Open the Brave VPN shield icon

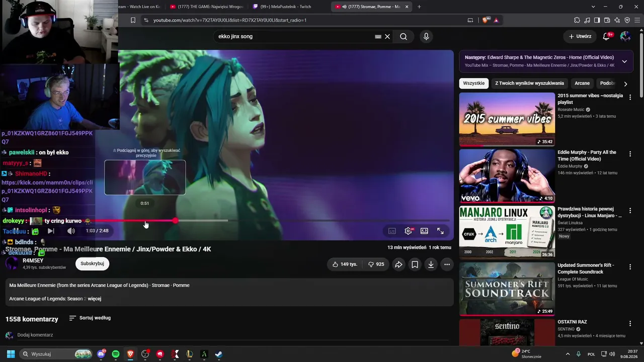click(x=627, y=20)
